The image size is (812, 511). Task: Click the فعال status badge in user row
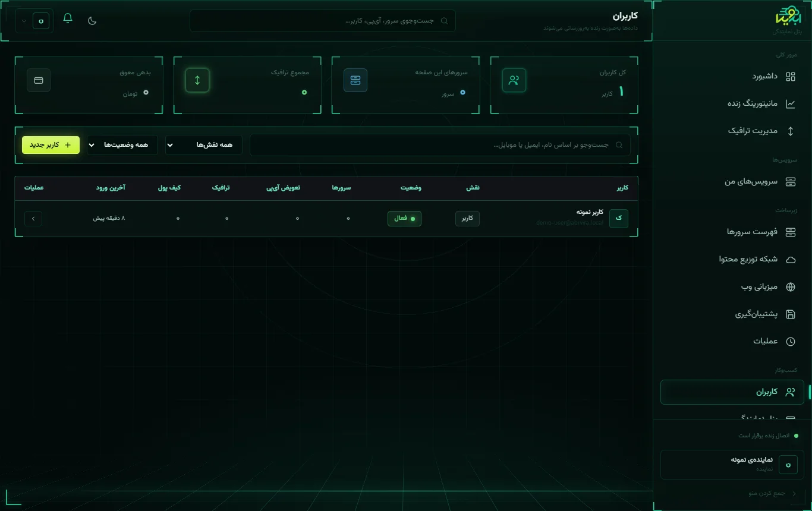404,219
